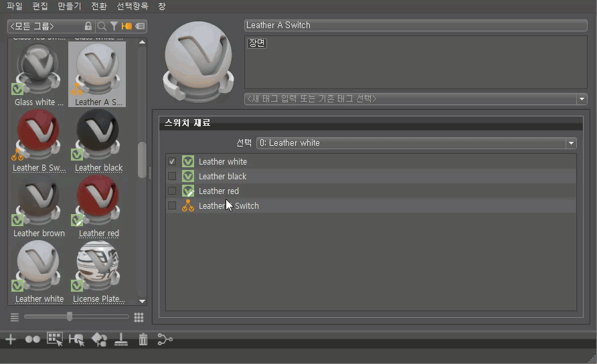Click the funnel filter icon
The height and width of the screenshot is (364, 597).
[114, 26]
